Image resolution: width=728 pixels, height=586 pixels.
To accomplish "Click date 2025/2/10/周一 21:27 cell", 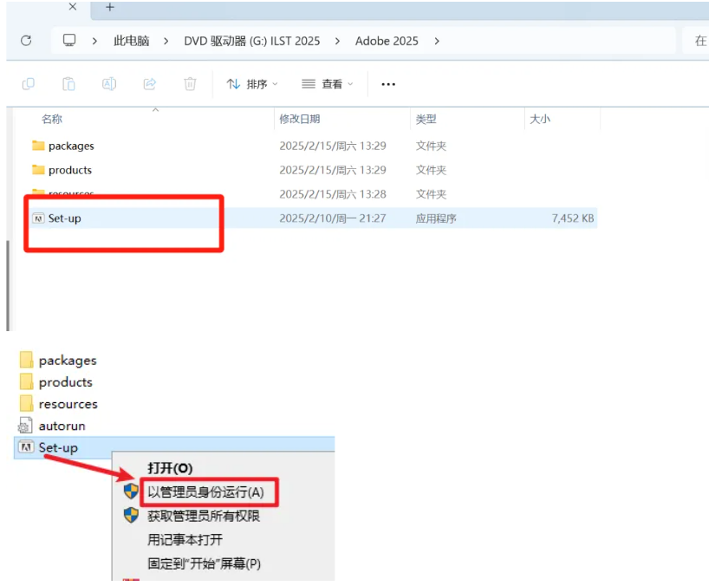I will click(x=333, y=218).
